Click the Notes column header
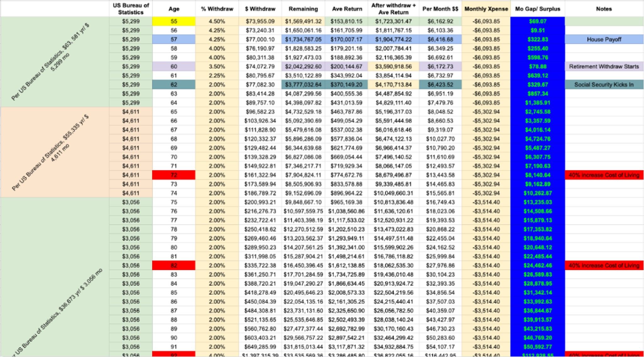 click(x=604, y=9)
